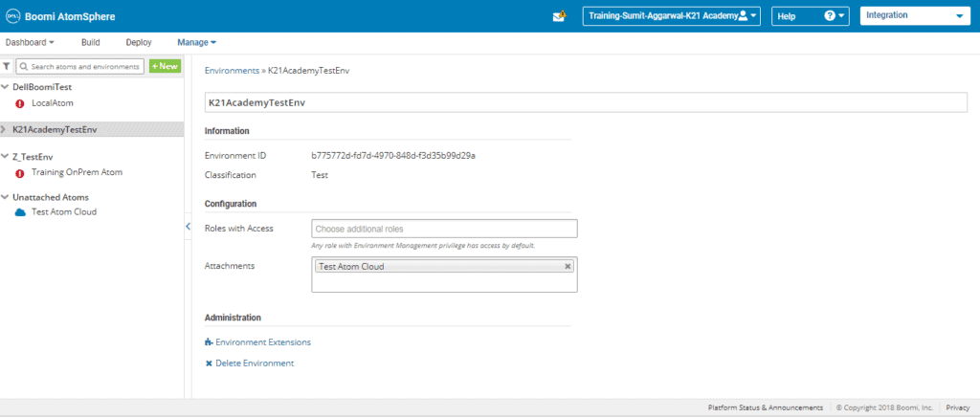Select Training OnPrem Atom in the tree

(77, 172)
